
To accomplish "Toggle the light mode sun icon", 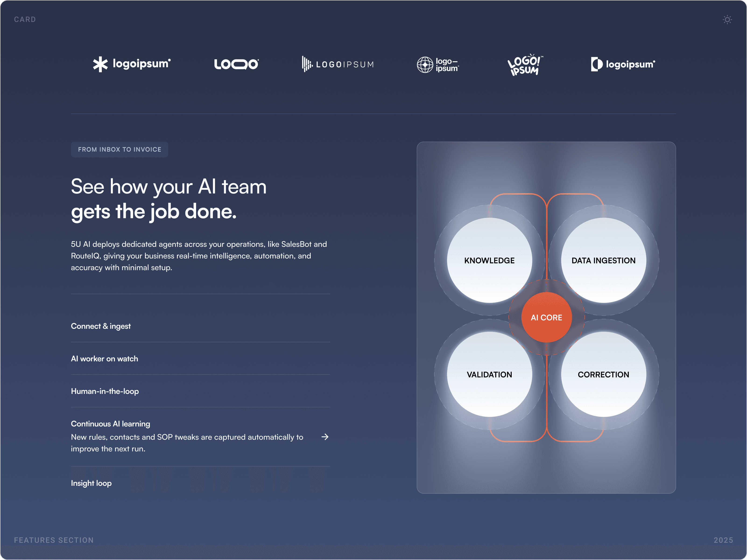I will tap(727, 20).
